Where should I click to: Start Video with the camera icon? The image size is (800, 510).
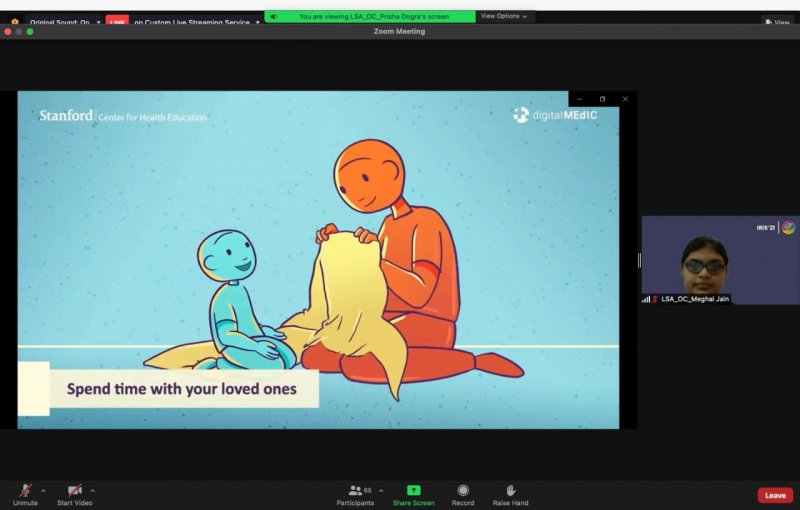(x=74, y=491)
